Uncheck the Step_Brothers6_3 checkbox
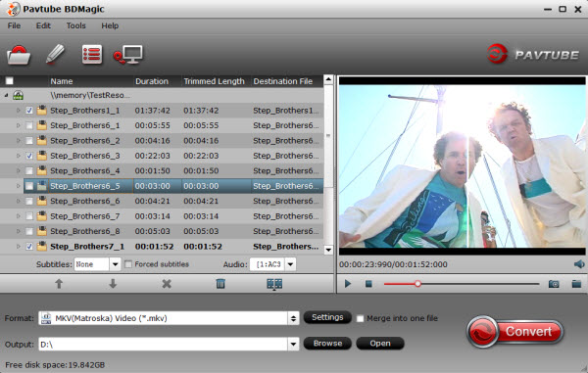588x373 pixels. [29, 156]
